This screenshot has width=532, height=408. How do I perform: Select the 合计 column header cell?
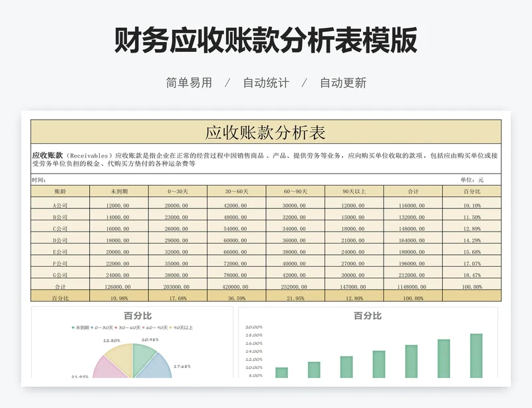(413, 191)
